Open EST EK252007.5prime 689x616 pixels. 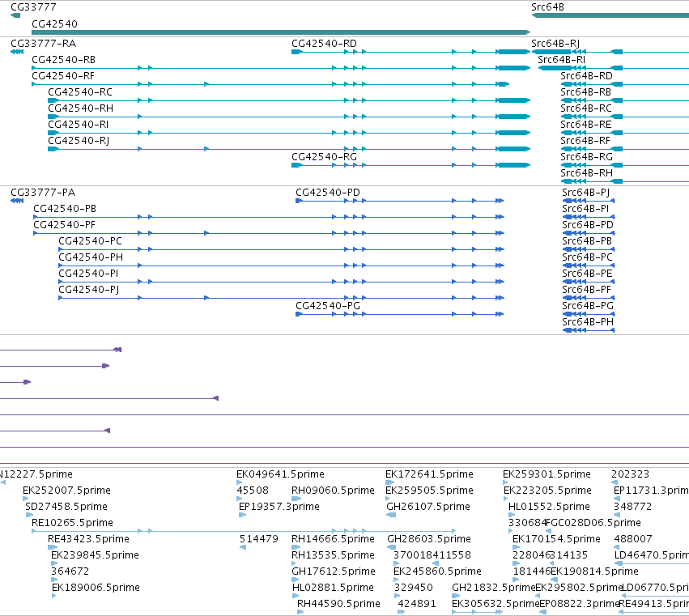(66, 491)
